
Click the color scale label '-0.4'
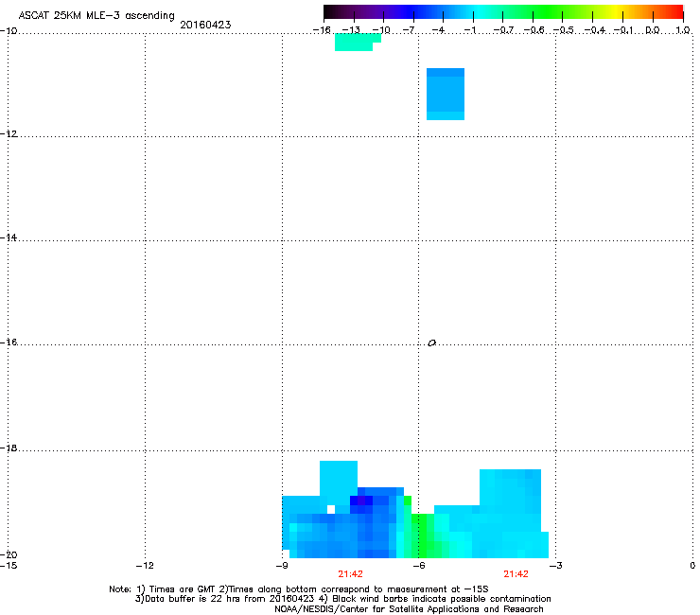(594, 30)
